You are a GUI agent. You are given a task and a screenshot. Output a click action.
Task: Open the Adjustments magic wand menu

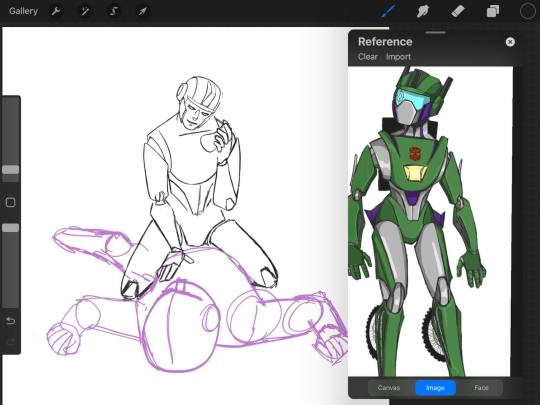pos(85,11)
